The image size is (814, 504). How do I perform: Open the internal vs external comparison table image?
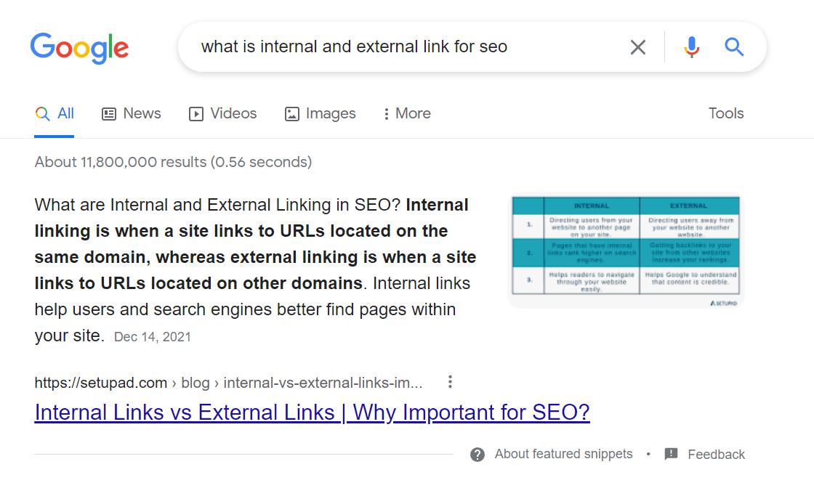625,250
